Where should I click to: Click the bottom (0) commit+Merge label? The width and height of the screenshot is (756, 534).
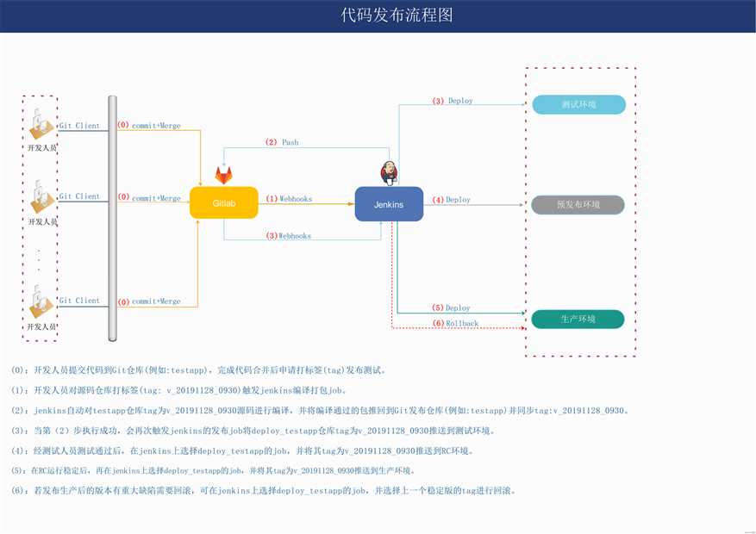click(x=149, y=301)
